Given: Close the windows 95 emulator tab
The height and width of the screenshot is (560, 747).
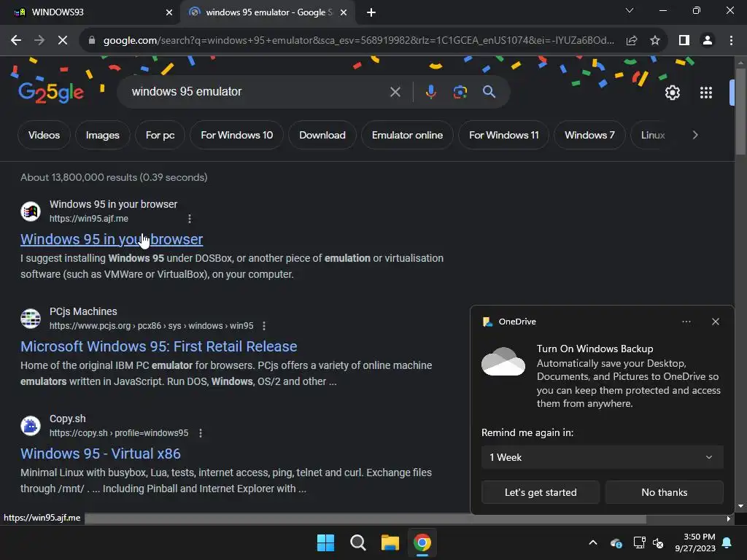Looking at the screenshot, I should (x=343, y=12).
